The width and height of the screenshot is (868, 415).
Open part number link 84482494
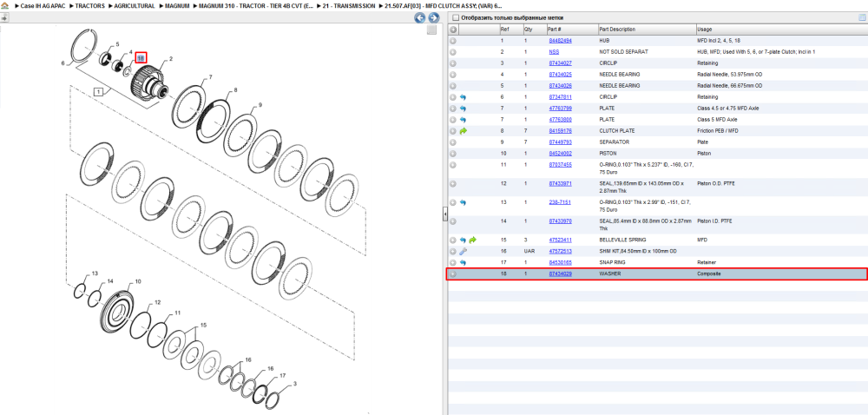(560, 41)
